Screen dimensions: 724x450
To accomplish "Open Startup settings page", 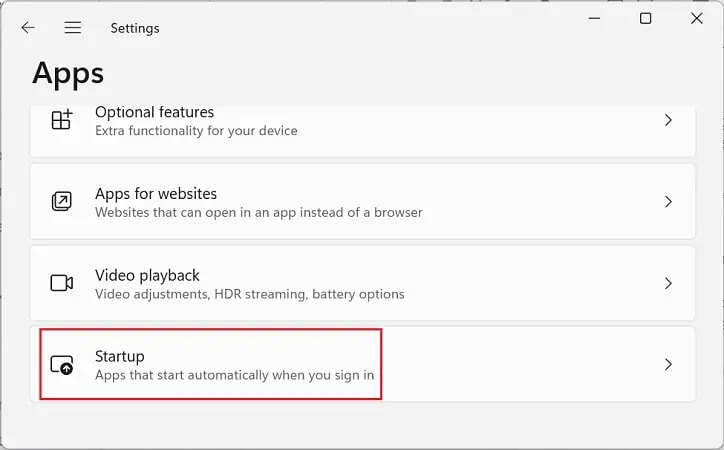I will coord(362,364).
